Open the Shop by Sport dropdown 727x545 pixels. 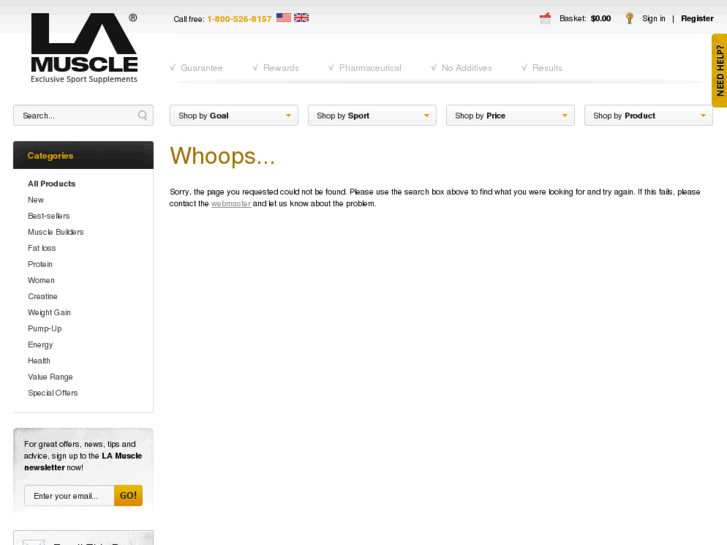click(x=372, y=115)
